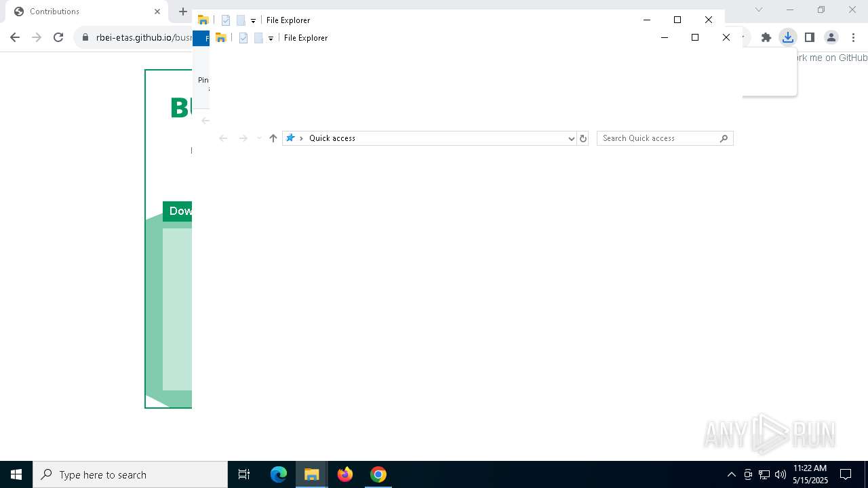Toggle Chrome side panel icon
Image resolution: width=868 pixels, height=488 pixels.
coord(810,38)
